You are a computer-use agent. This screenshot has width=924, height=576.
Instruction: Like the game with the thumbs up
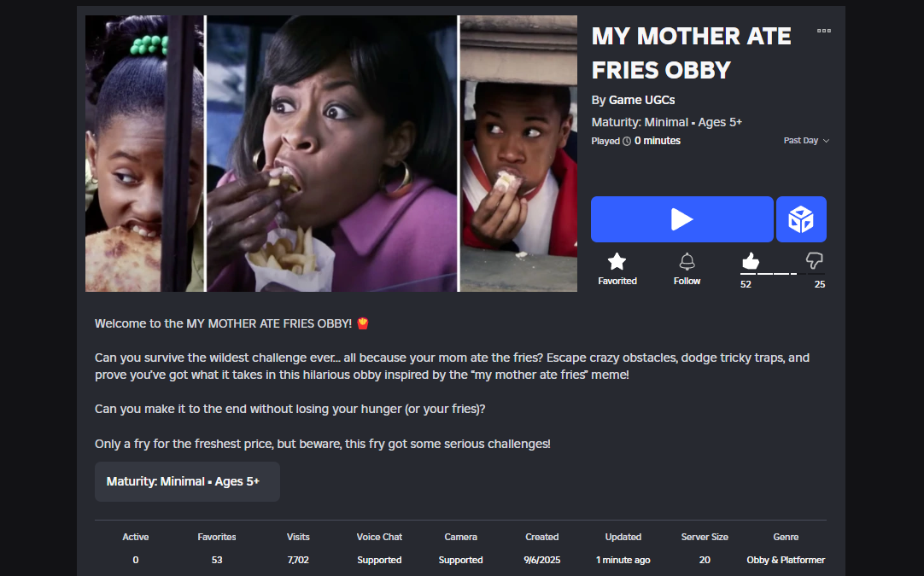click(750, 261)
